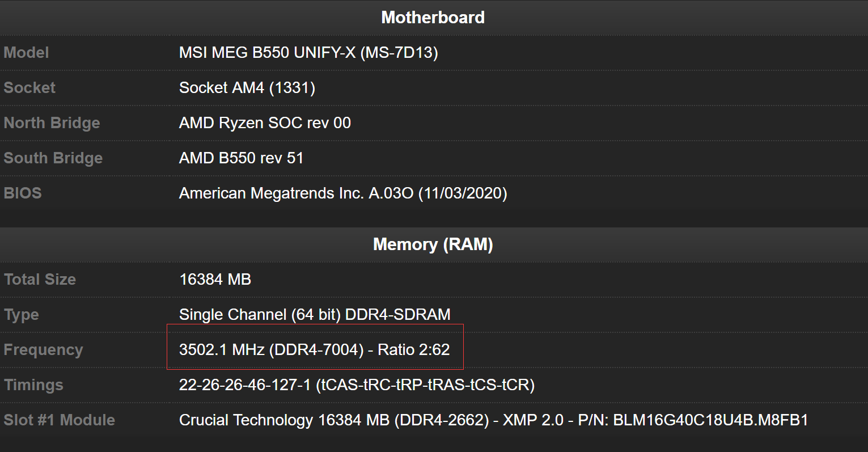Select the AMD Ryzen SOC rev 00 text
Screen dimensions: 868x452
[265, 123]
